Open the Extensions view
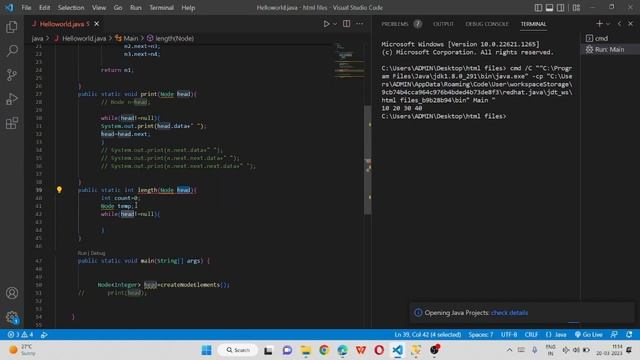This screenshot has width=640, height=360. (x=12, y=123)
